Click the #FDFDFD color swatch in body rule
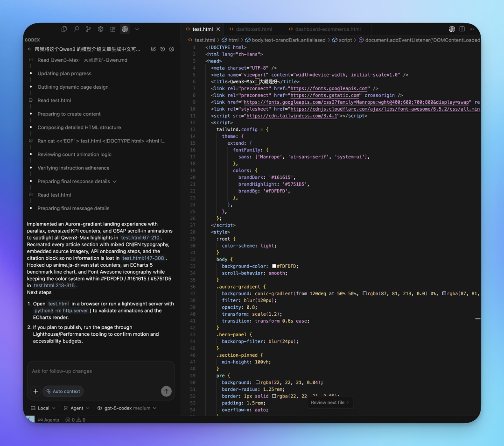The width and height of the screenshot is (504, 446). click(x=274, y=266)
